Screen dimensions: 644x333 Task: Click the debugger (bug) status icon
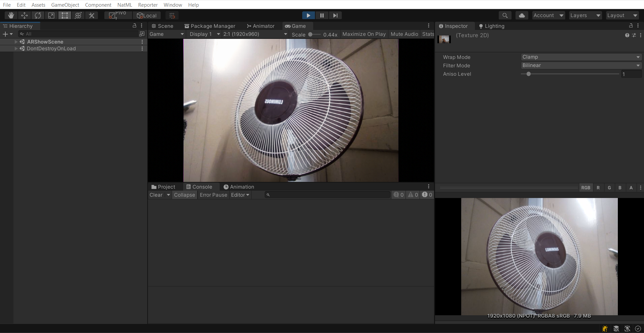tap(605, 329)
